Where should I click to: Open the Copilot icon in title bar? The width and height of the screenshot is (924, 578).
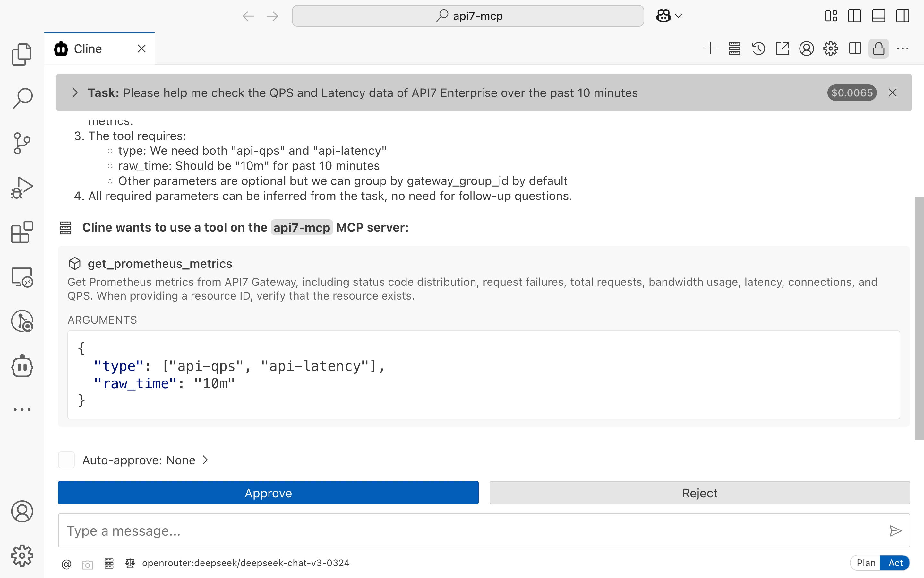click(x=663, y=16)
